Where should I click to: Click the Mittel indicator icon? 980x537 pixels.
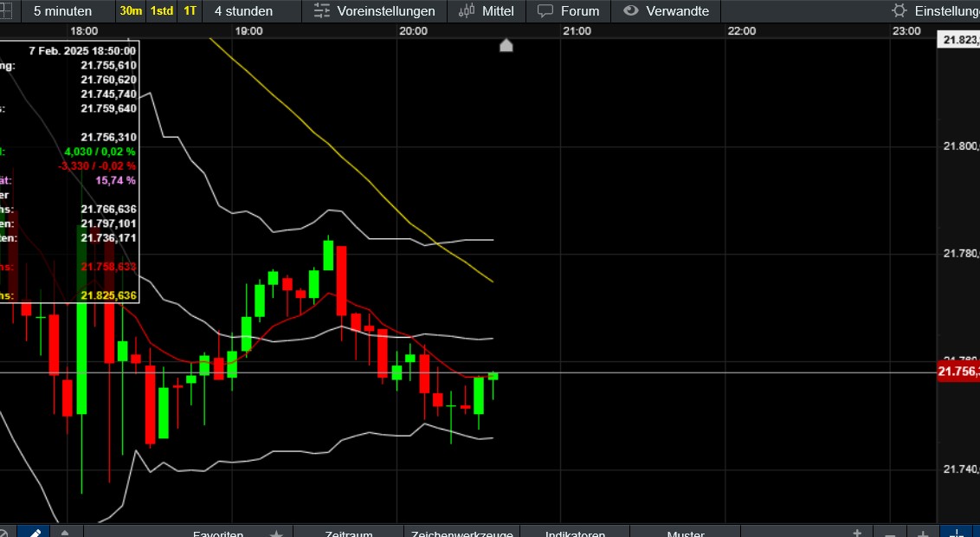486,11
